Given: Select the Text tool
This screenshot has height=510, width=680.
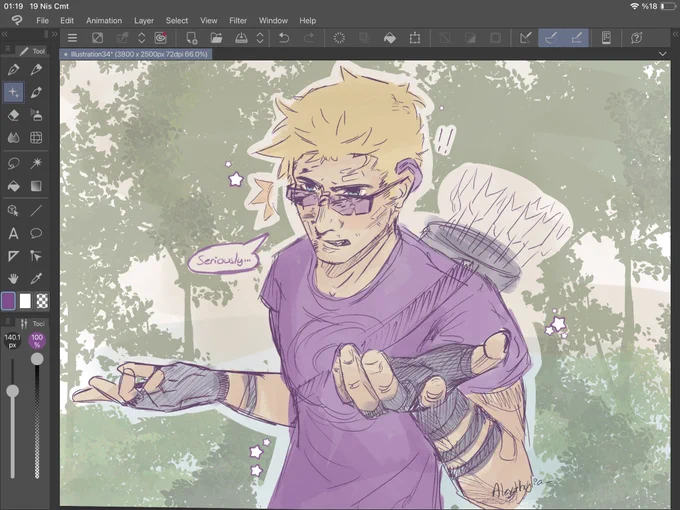Looking at the screenshot, I should pyautogui.click(x=13, y=234).
